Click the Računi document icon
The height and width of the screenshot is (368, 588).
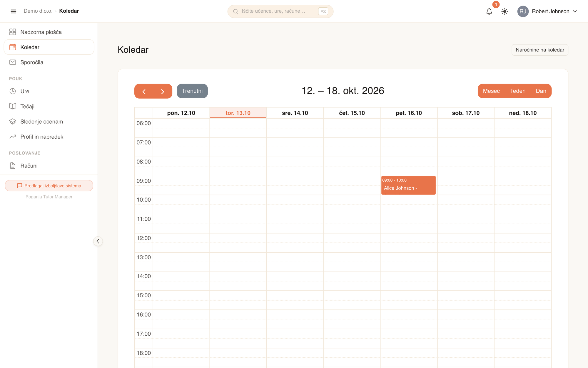pyautogui.click(x=13, y=166)
